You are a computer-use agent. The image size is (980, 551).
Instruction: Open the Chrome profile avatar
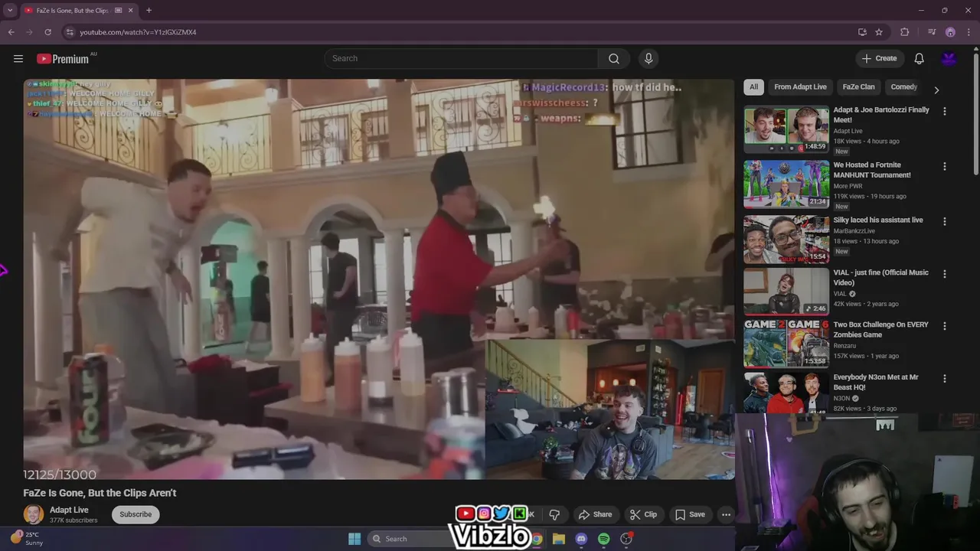click(950, 32)
